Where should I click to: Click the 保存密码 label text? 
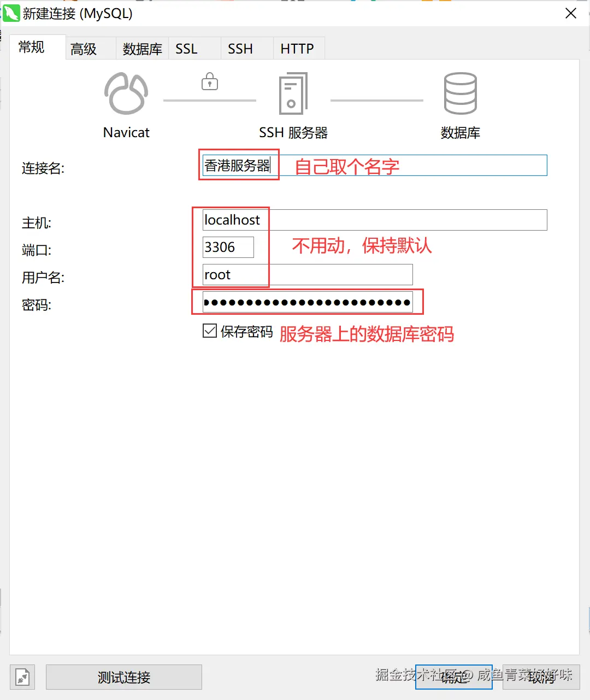[x=246, y=332]
